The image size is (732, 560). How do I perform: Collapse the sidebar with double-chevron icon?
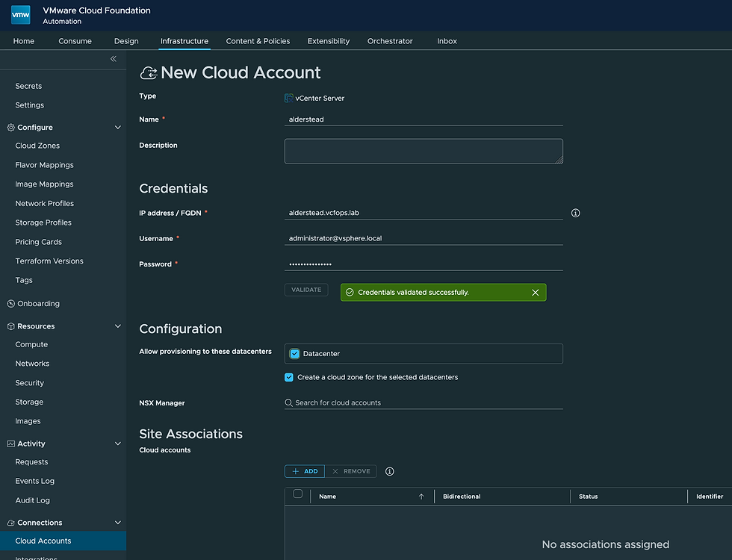(x=114, y=59)
